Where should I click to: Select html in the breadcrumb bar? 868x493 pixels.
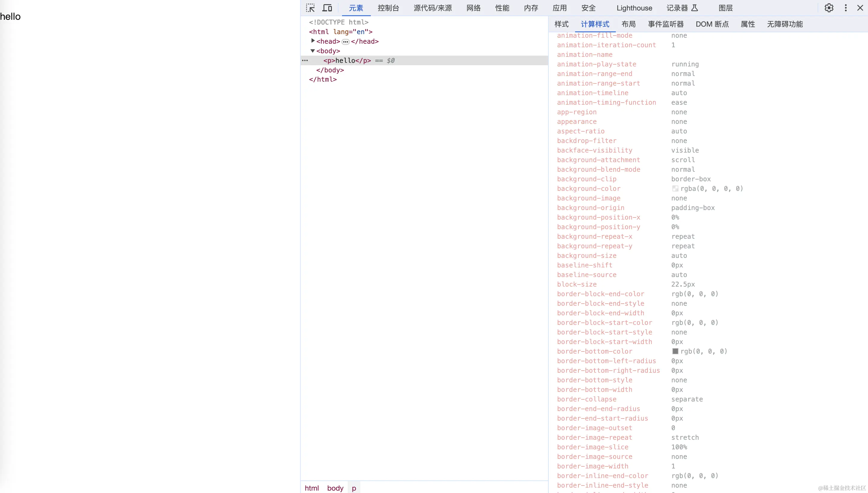[x=311, y=488]
